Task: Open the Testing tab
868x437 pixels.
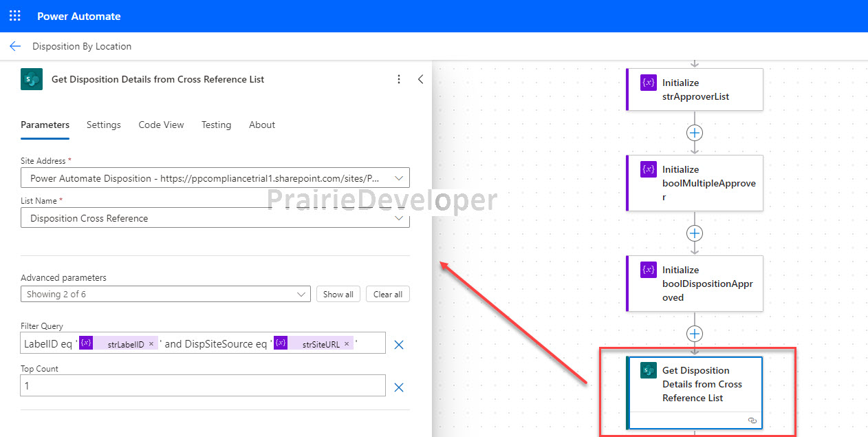Action: (x=216, y=125)
